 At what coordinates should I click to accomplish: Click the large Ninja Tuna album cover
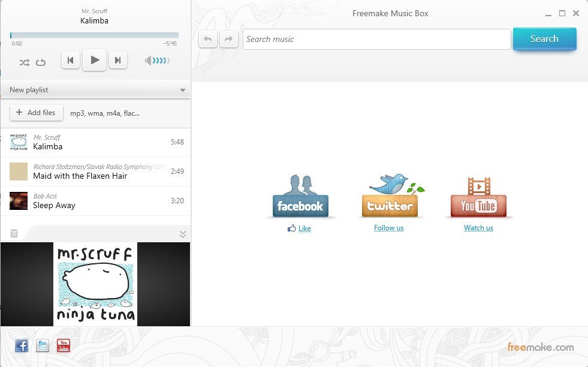pos(95,284)
